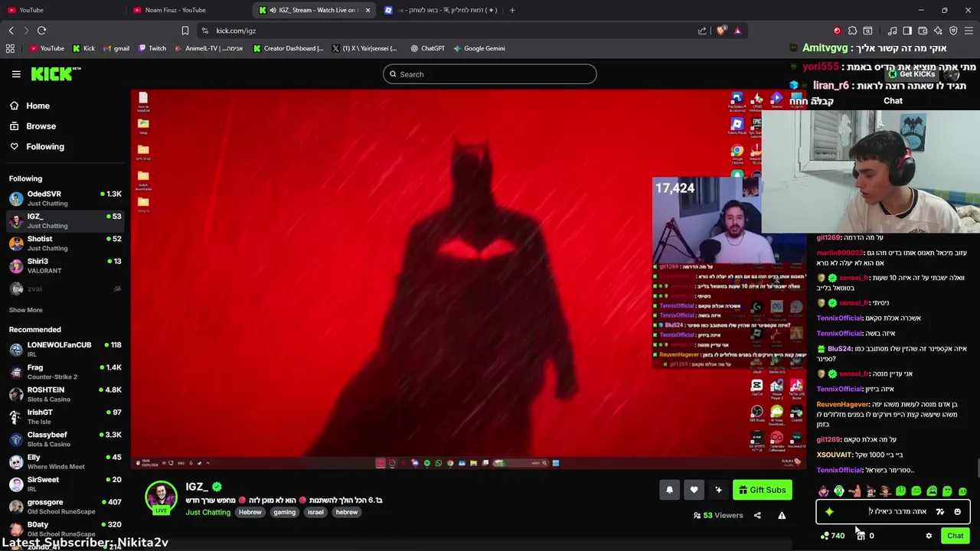Click the Kick search field
Viewport: 980px width, 551px height.
(x=490, y=74)
